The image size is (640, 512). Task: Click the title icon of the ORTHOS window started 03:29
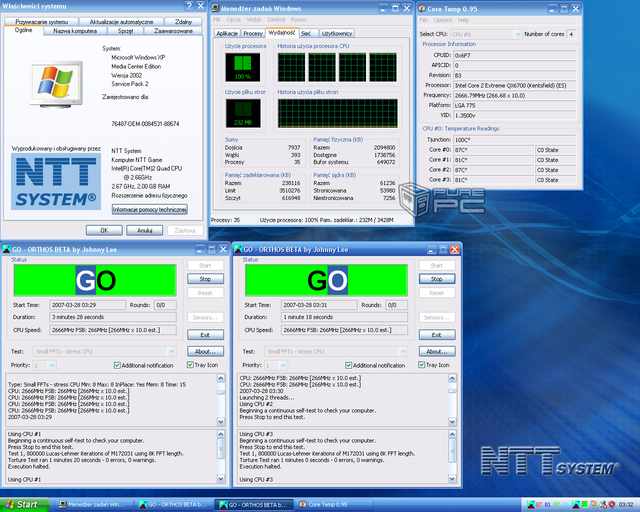tap(6, 249)
